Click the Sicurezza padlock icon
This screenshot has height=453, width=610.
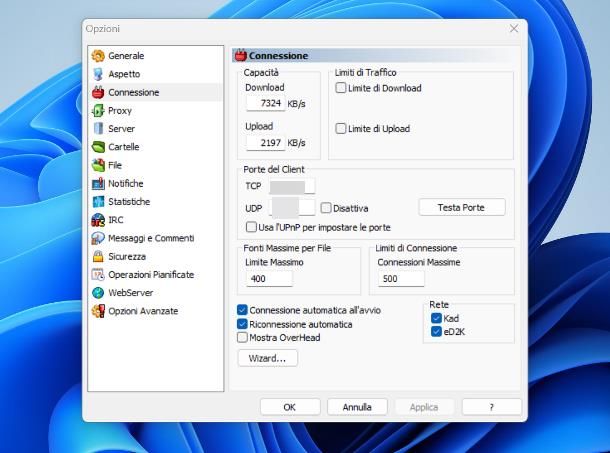pyautogui.click(x=98, y=256)
